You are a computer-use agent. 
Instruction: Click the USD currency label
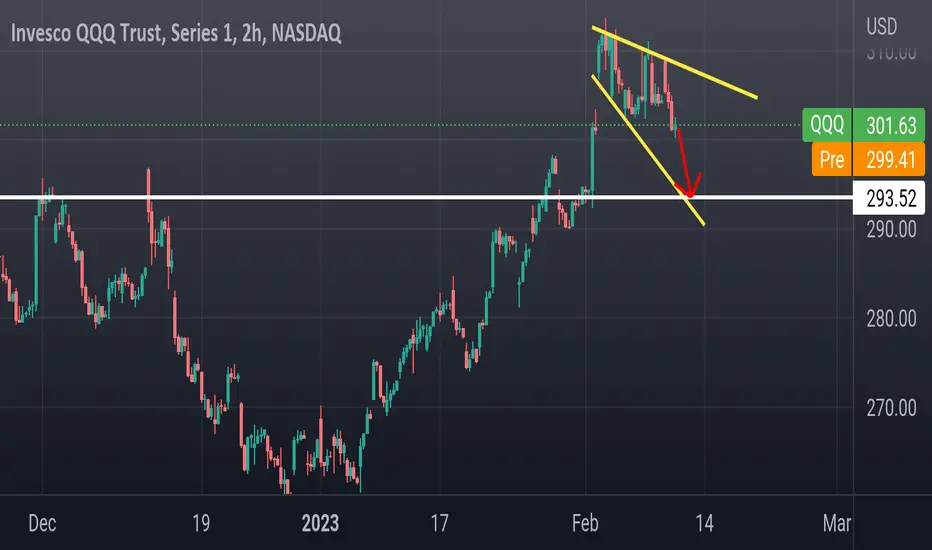point(881,27)
